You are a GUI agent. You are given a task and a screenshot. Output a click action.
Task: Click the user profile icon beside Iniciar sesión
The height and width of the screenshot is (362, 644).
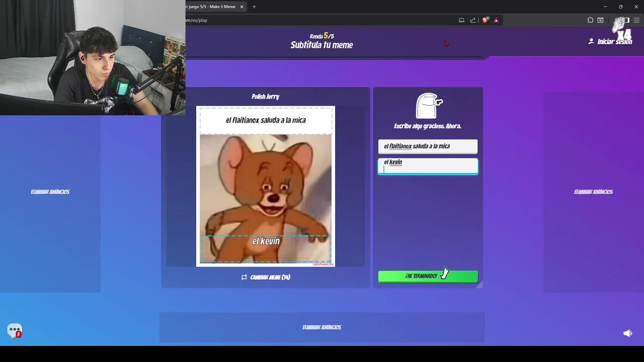point(591,41)
